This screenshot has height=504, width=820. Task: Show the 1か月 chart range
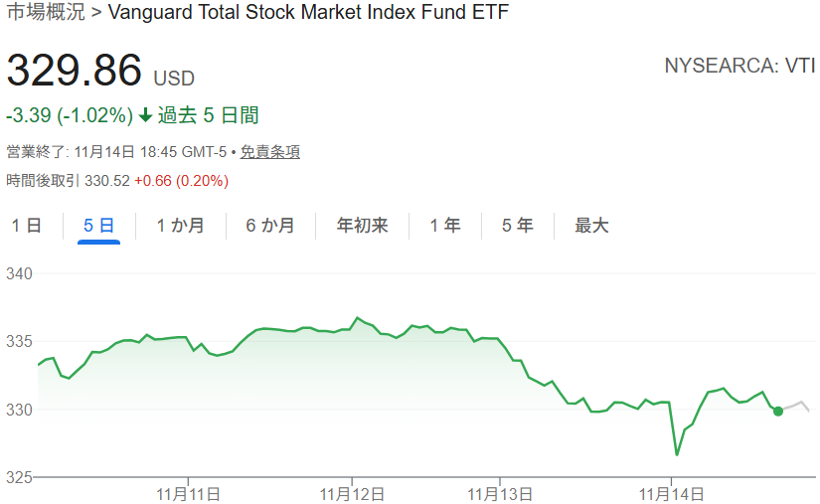pos(180,226)
